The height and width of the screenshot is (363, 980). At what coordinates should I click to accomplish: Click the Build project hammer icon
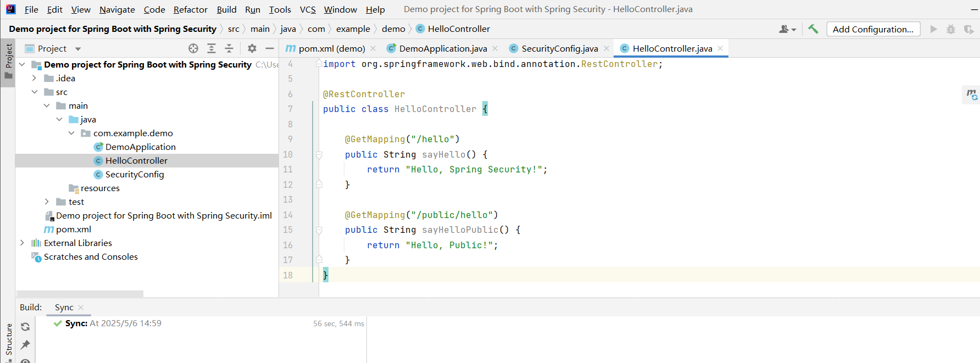[813, 29]
